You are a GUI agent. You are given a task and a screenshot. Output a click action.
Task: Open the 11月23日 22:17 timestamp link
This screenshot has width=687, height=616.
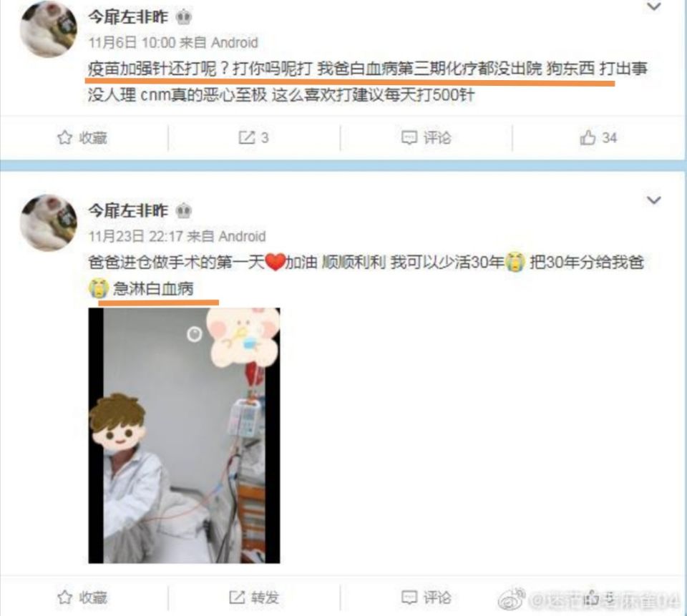tap(135, 237)
